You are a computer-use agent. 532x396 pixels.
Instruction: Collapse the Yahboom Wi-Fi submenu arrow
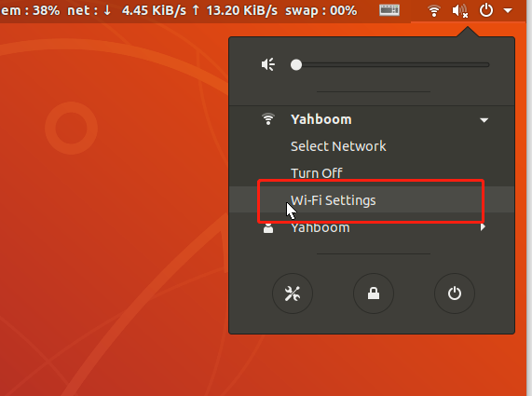pos(484,120)
